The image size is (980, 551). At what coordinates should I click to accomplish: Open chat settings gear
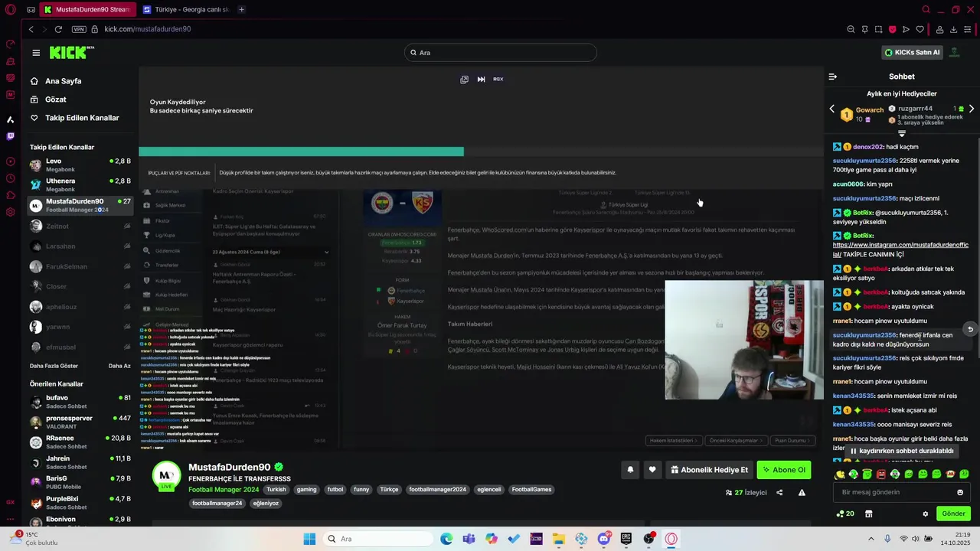pyautogui.click(x=926, y=514)
